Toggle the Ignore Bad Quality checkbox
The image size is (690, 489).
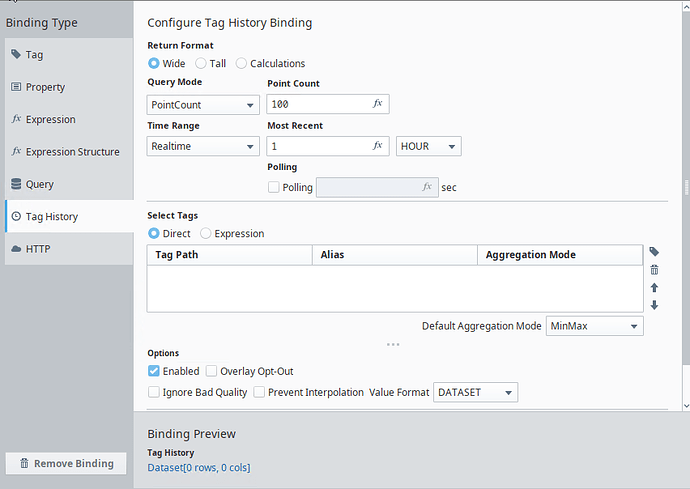click(154, 392)
